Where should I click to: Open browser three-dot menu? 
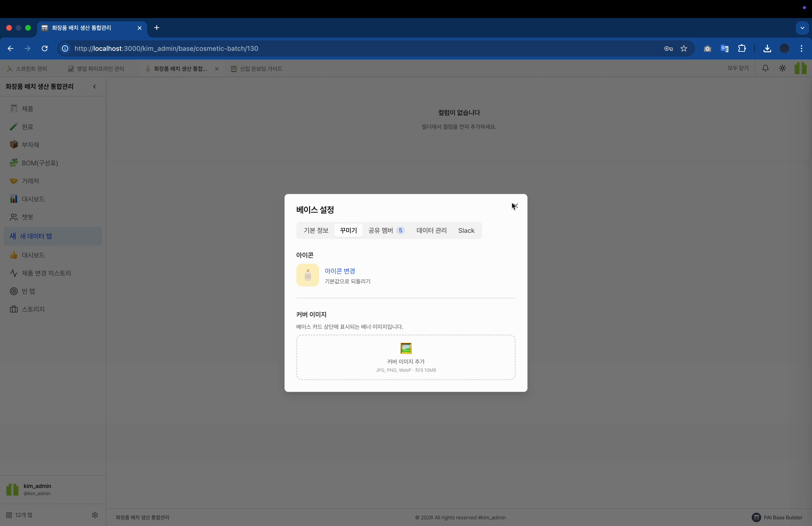801,48
